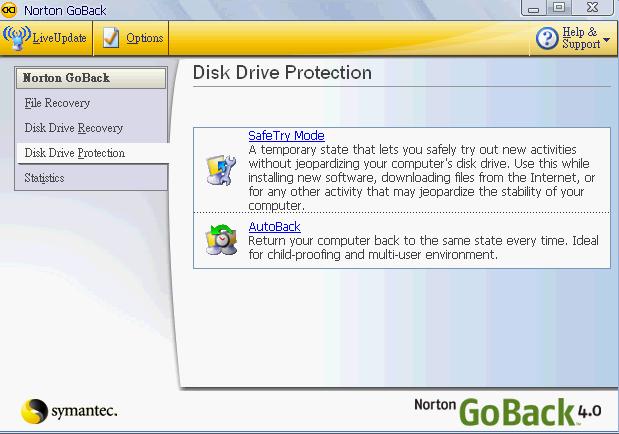Click the Help & Support question mark icon
Image resolution: width=619 pixels, height=434 pixels.
click(x=547, y=39)
